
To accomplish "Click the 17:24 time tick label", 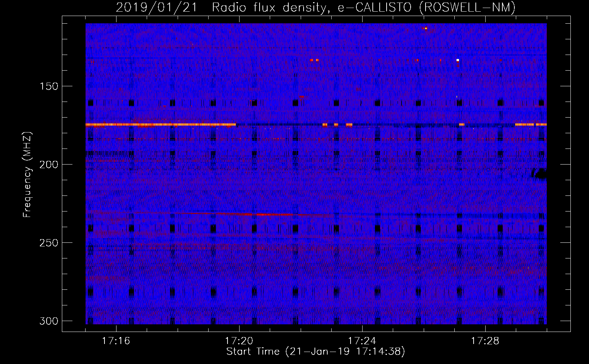I will tap(362, 341).
